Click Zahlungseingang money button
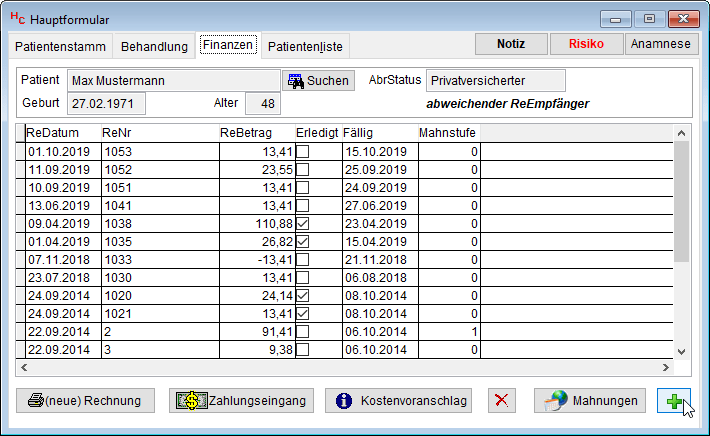 241,400
